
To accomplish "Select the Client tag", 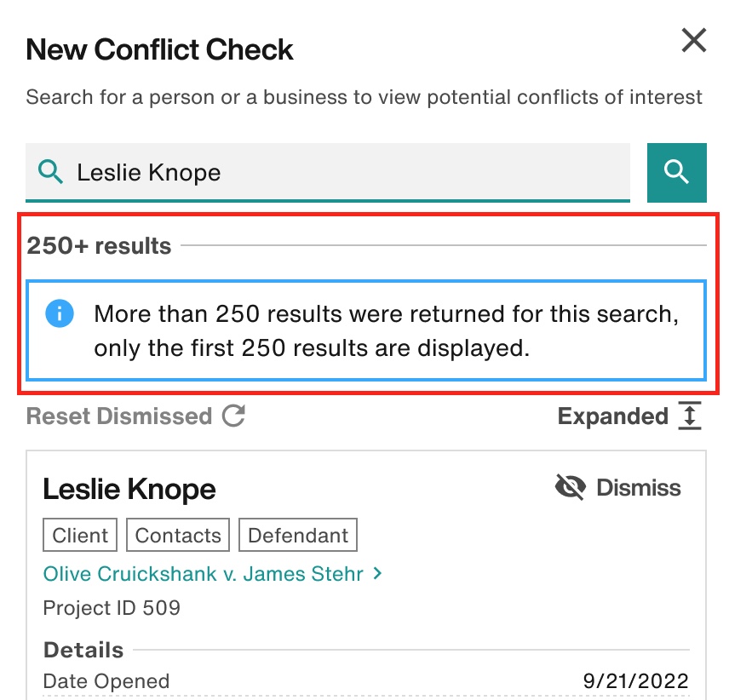I will pyautogui.click(x=80, y=535).
